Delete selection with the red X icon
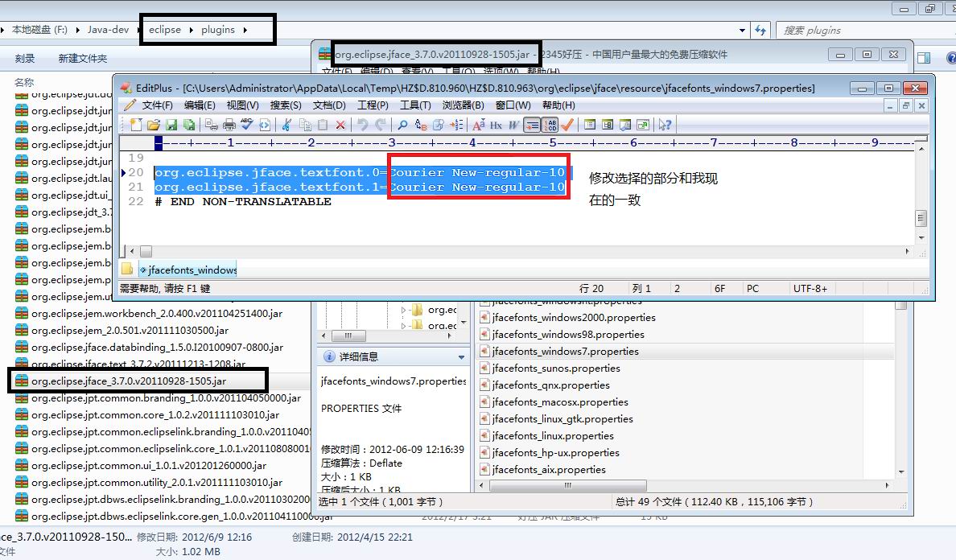 (341, 125)
